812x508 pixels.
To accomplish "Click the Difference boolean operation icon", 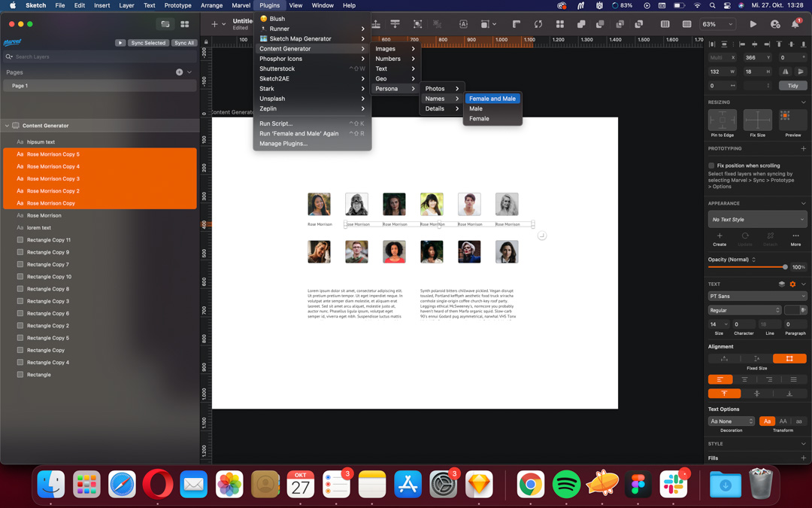I will [x=639, y=24].
